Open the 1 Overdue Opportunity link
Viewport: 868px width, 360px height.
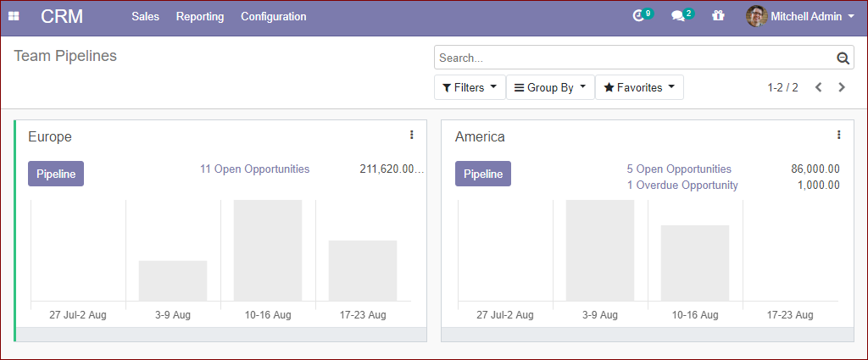(x=682, y=186)
